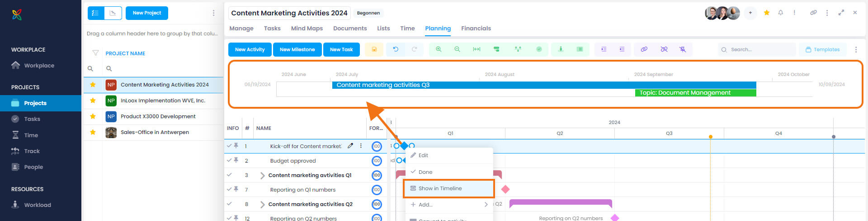This screenshot has height=221, width=868.
Task: Open the Financials tab
Action: pos(476,28)
